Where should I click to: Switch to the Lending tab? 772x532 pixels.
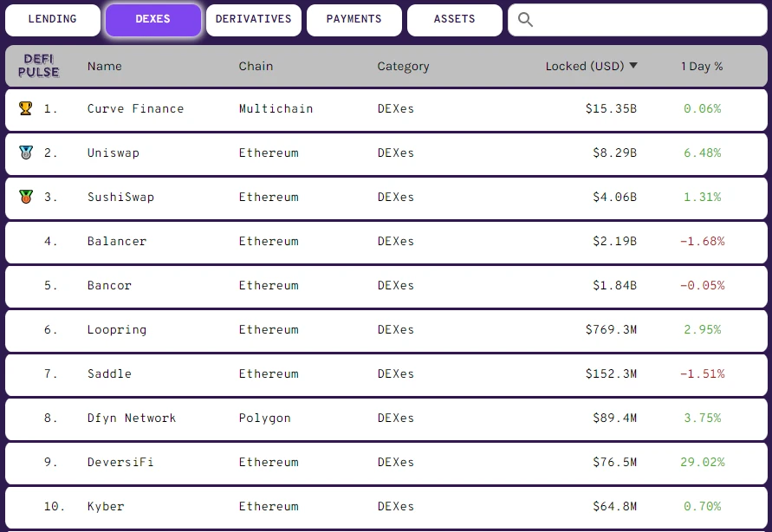point(53,20)
